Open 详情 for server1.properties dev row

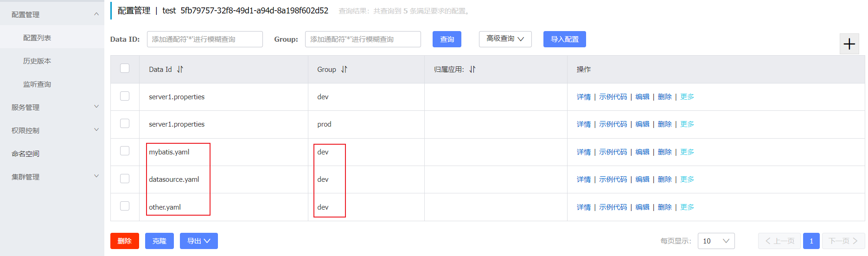click(x=584, y=97)
